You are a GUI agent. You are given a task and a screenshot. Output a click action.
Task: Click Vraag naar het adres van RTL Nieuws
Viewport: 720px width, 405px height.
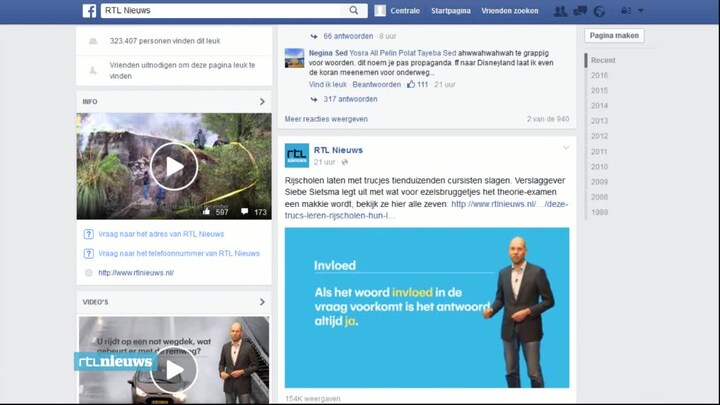(x=161, y=234)
